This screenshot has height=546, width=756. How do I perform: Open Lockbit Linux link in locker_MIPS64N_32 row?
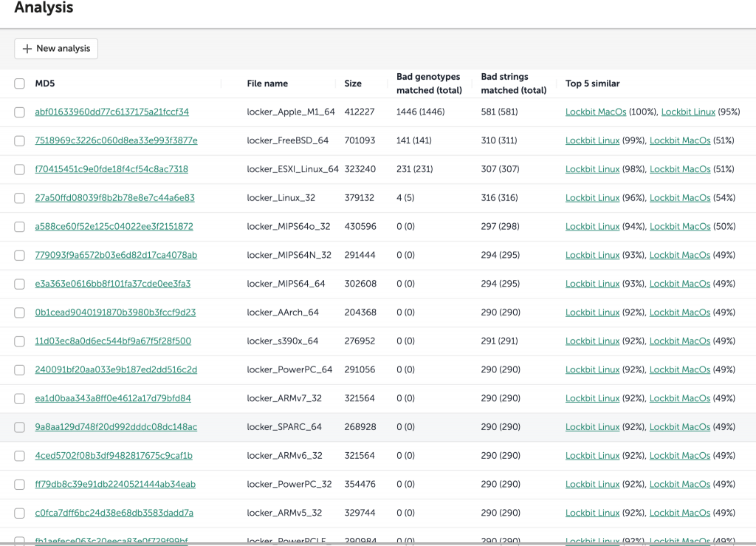[593, 255]
